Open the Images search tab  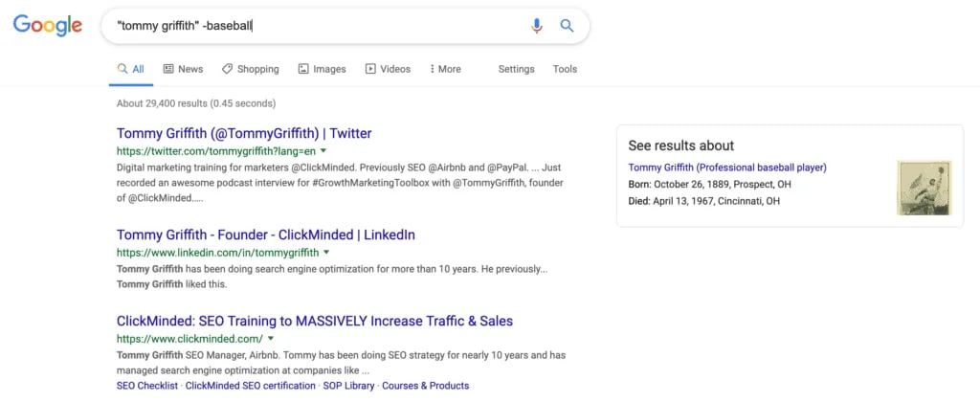click(x=322, y=70)
